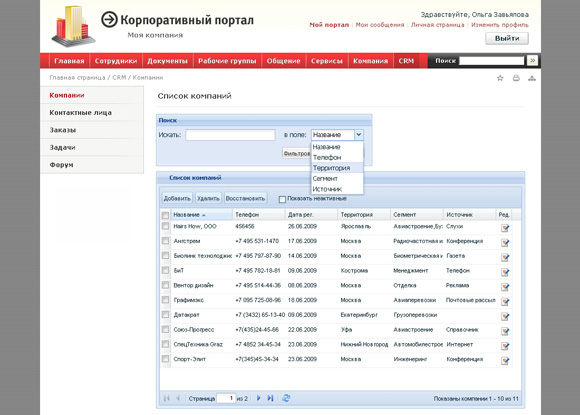Click the Добавить button
Image resolution: width=580 pixels, height=415 pixels.
pos(177,199)
